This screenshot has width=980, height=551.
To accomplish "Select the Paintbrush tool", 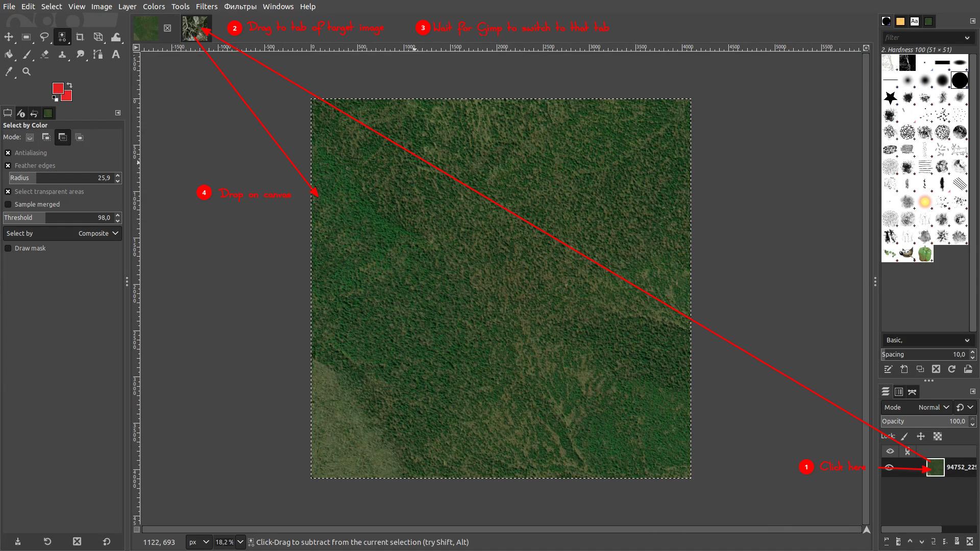I will [27, 55].
